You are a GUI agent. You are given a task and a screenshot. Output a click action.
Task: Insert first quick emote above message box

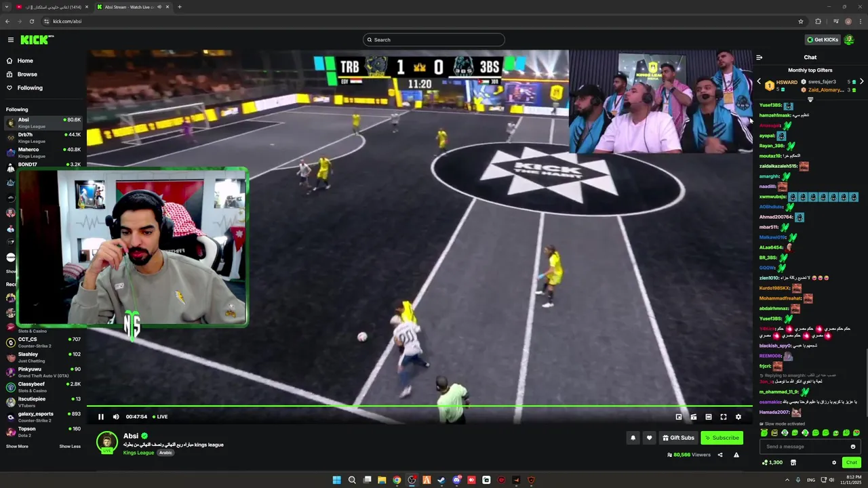point(764,433)
